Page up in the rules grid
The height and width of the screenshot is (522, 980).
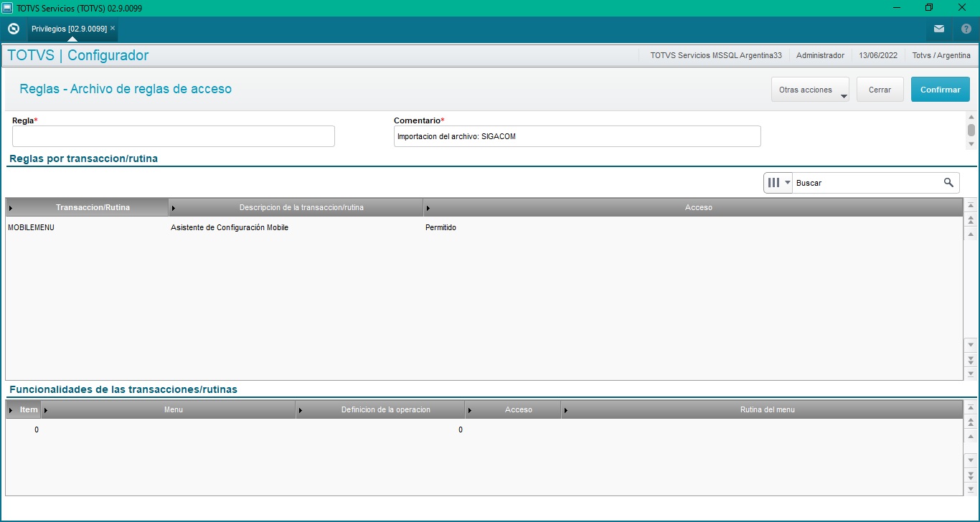[971, 219]
